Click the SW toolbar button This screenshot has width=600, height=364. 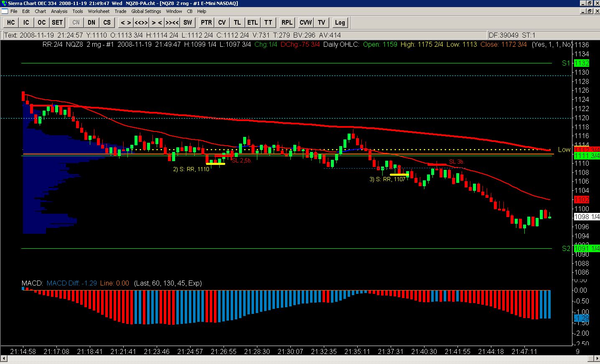(x=188, y=23)
